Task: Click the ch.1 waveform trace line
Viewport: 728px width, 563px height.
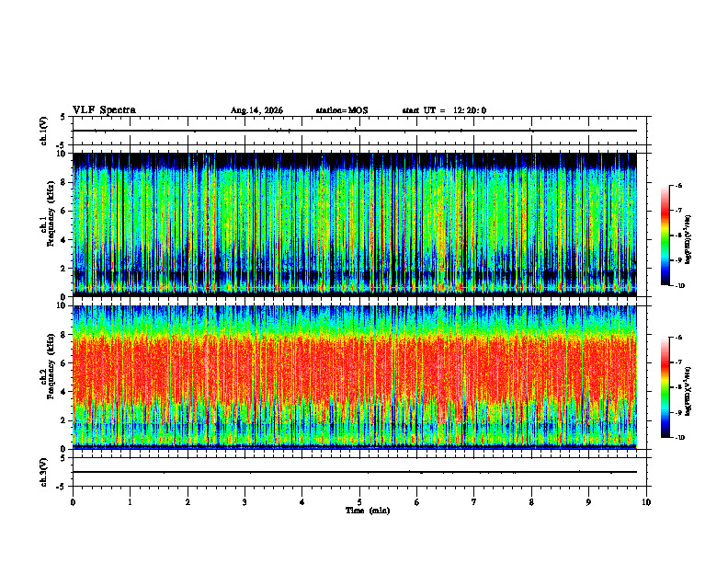Action: [x=355, y=131]
